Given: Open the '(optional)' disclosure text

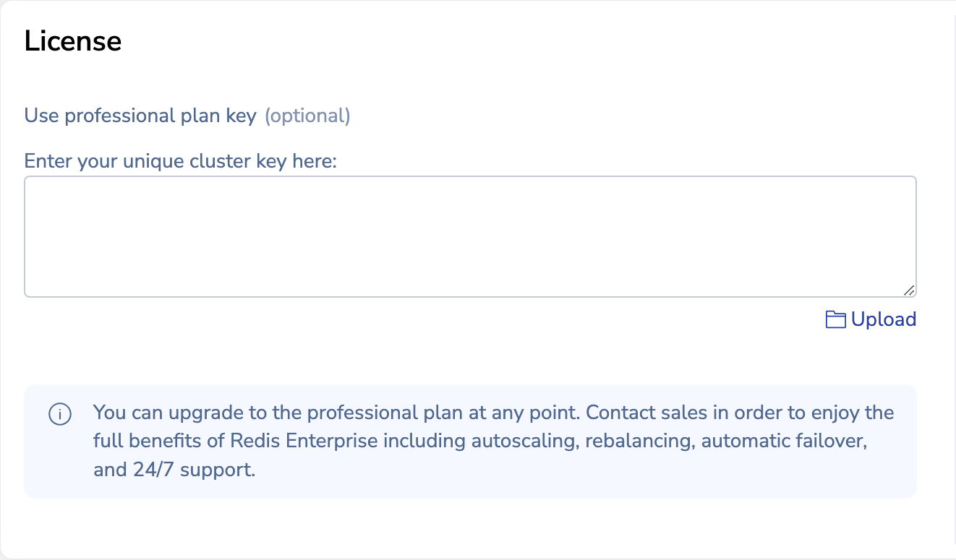Looking at the screenshot, I should (308, 116).
